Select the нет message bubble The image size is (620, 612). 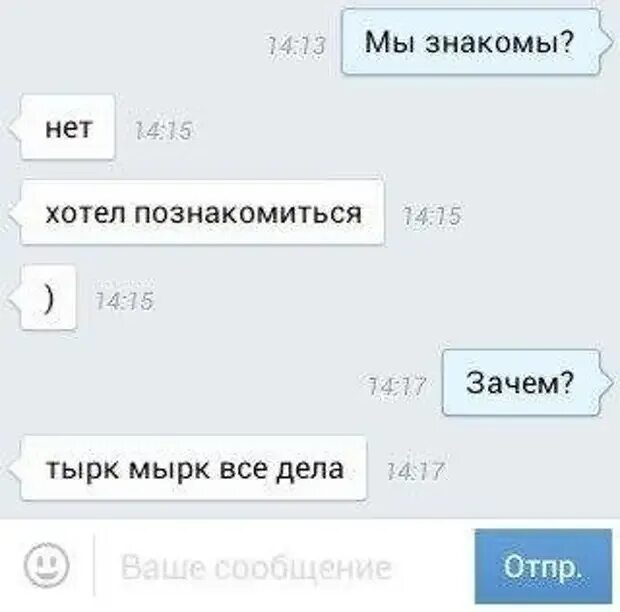[68, 127]
